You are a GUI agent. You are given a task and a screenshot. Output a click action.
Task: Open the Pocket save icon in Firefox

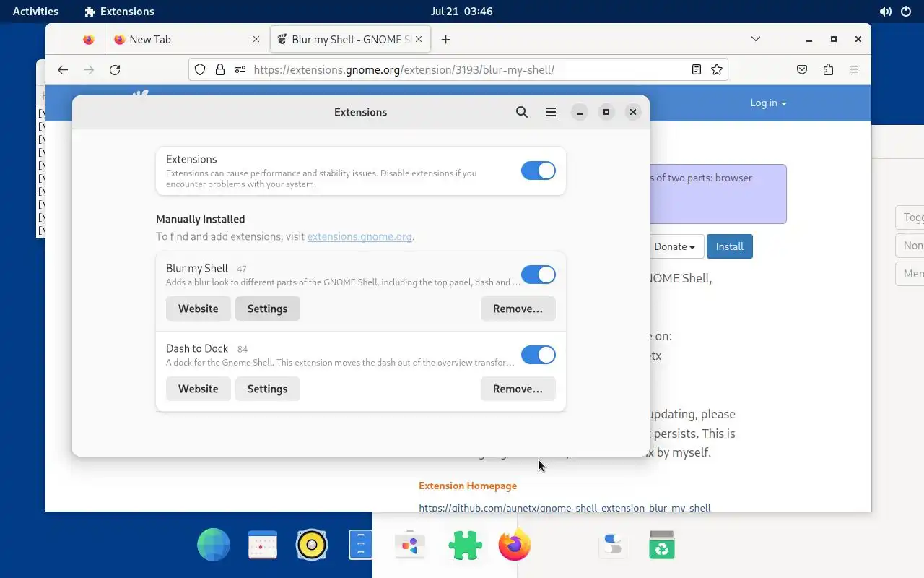(x=802, y=69)
